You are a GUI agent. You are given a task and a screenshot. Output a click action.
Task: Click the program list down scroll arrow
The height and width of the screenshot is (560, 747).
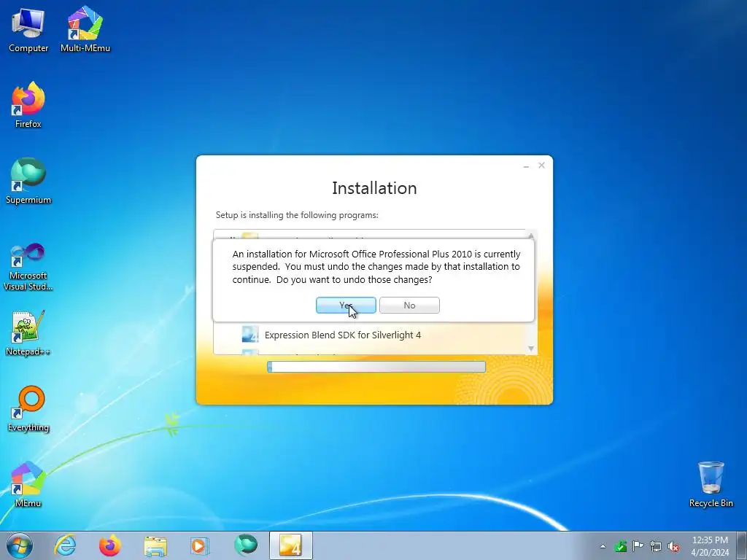531,349
